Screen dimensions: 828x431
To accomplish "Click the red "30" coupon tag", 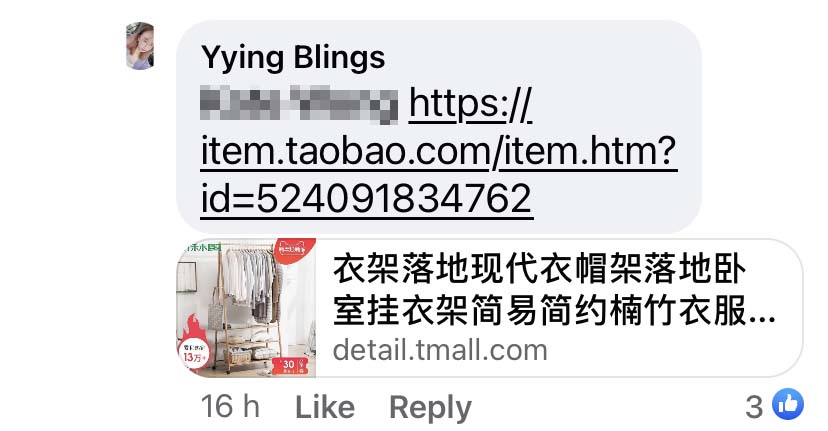I will click(289, 366).
